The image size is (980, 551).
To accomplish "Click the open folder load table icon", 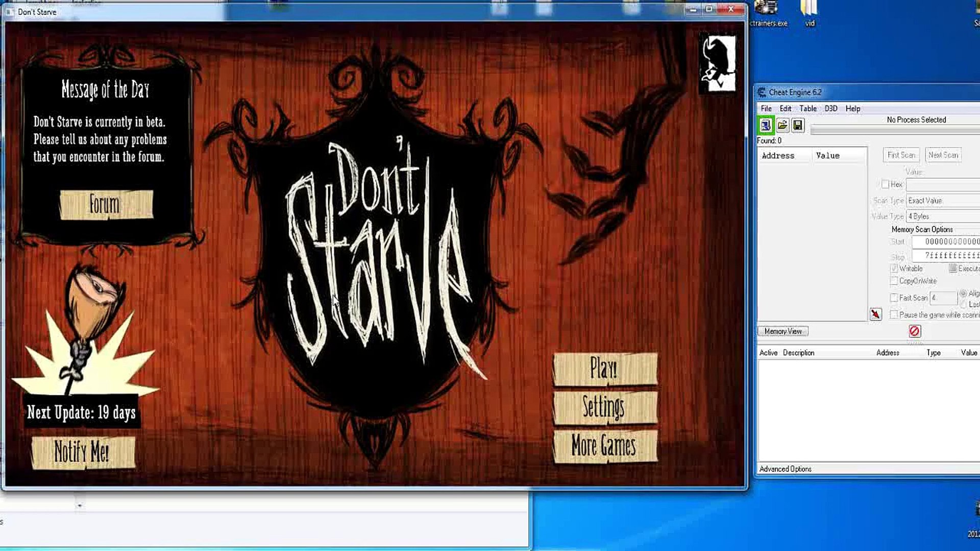I will coord(782,126).
